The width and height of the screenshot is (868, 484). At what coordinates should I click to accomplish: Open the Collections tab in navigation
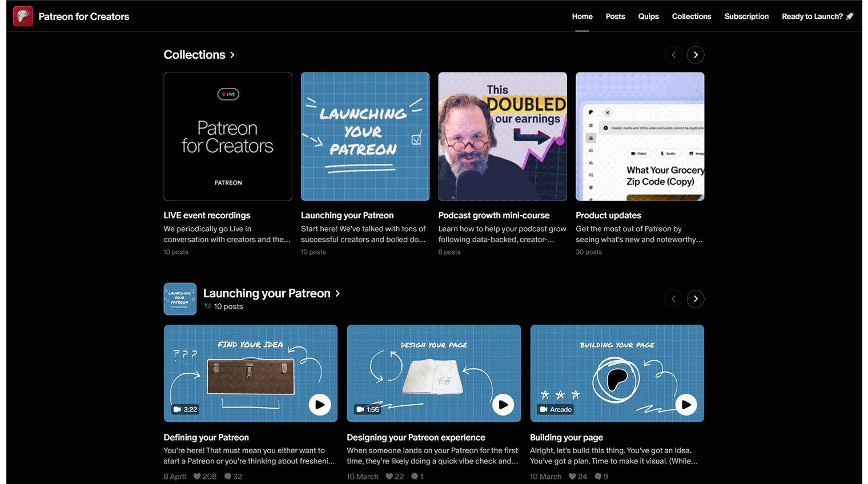(x=691, y=17)
